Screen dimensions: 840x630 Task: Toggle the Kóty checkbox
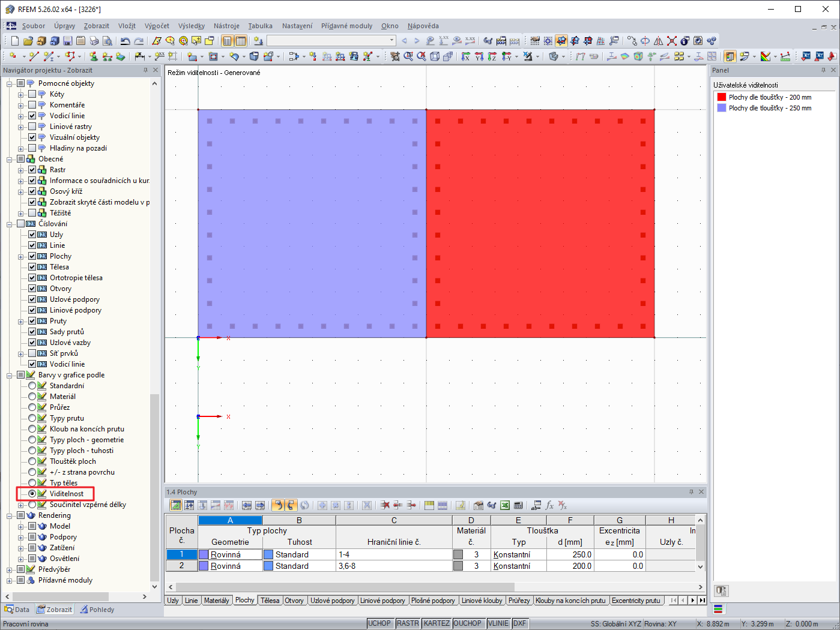pos(32,94)
